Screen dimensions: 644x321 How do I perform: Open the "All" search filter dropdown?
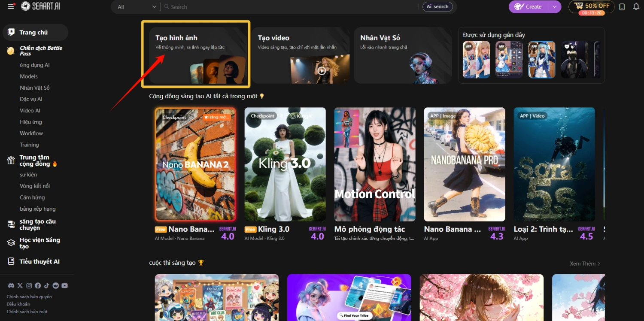coord(137,7)
